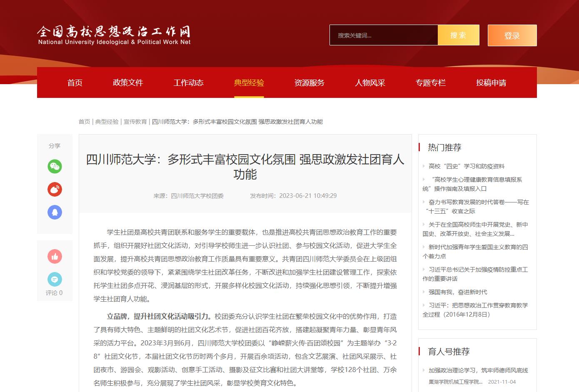Click the 登录 login button

coord(512,35)
